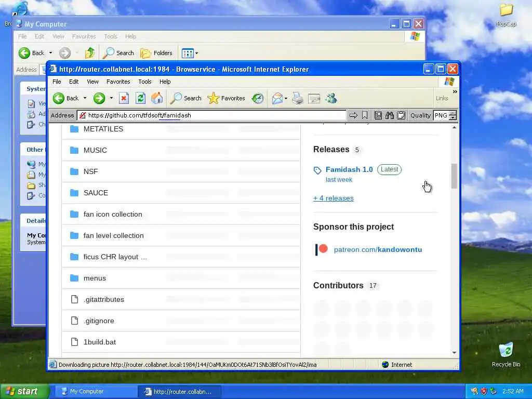The height and width of the screenshot is (399, 532).
Task: Open the Favorites menu in Internet Explorer
Action: pyautogui.click(x=118, y=82)
